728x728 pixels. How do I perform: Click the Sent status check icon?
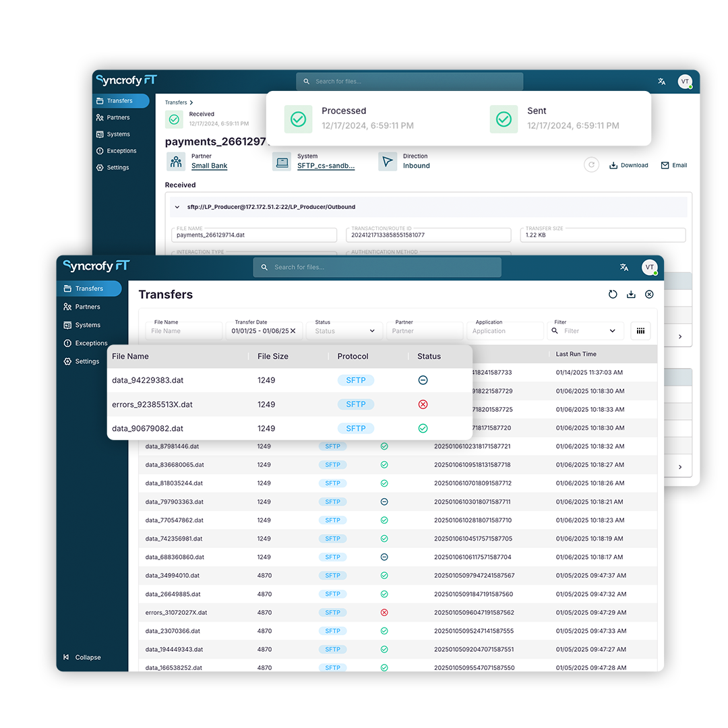(504, 119)
